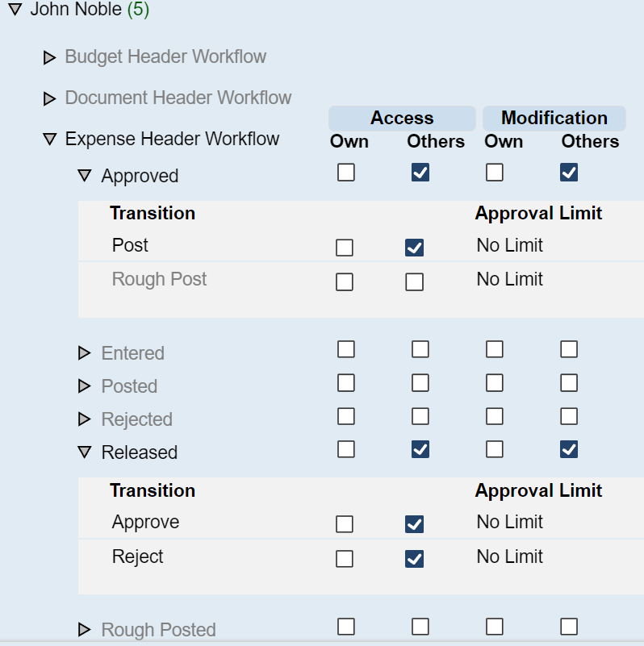The height and width of the screenshot is (646, 644).
Task: Uncheck Approved Access Others checkbox
Action: [420, 172]
